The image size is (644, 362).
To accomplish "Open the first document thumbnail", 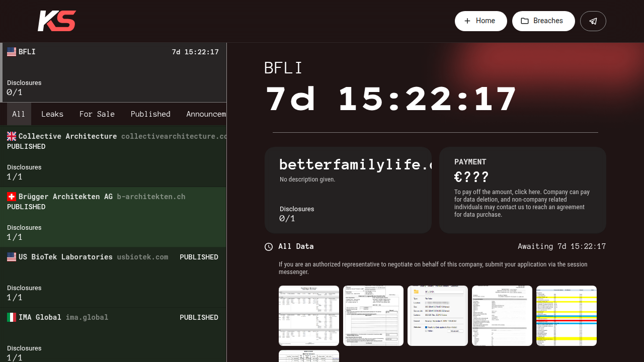I will pyautogui.click(x=309, y=316).
